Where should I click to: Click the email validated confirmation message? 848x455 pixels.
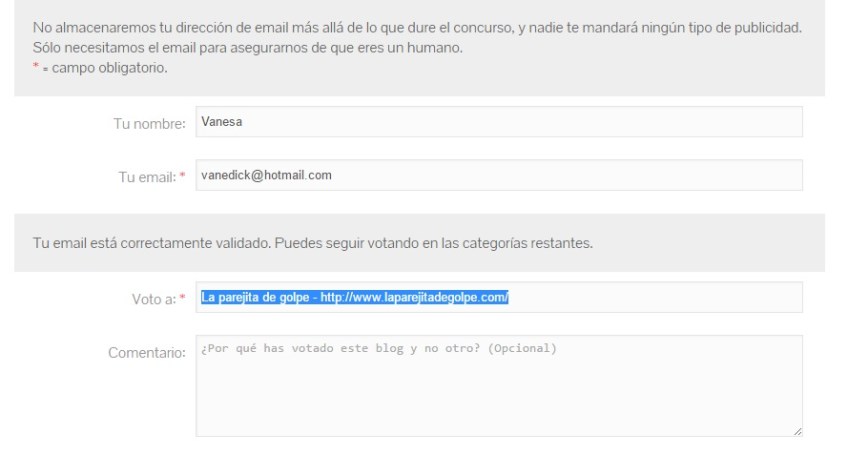click(314, 243)
